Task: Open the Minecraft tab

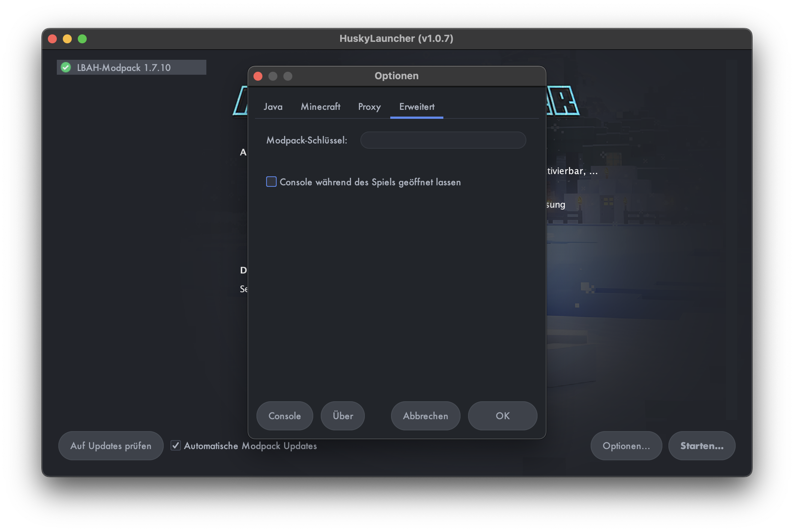Action: pyautogui.click(x=320, y=107)
